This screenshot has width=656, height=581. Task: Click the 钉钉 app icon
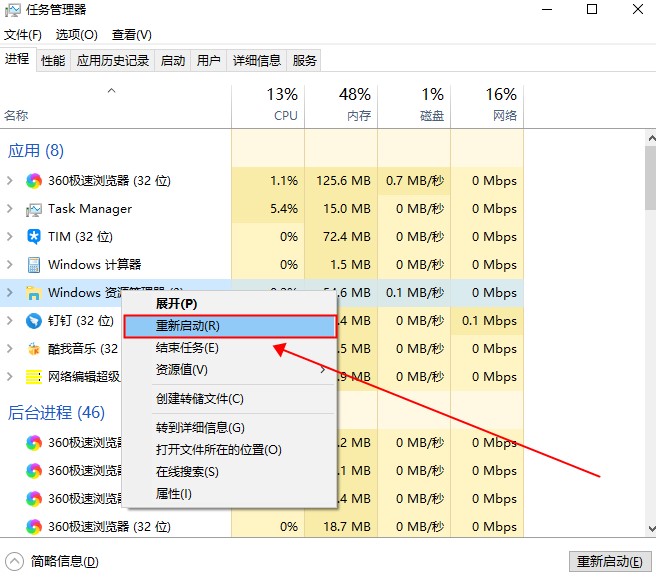33,321
